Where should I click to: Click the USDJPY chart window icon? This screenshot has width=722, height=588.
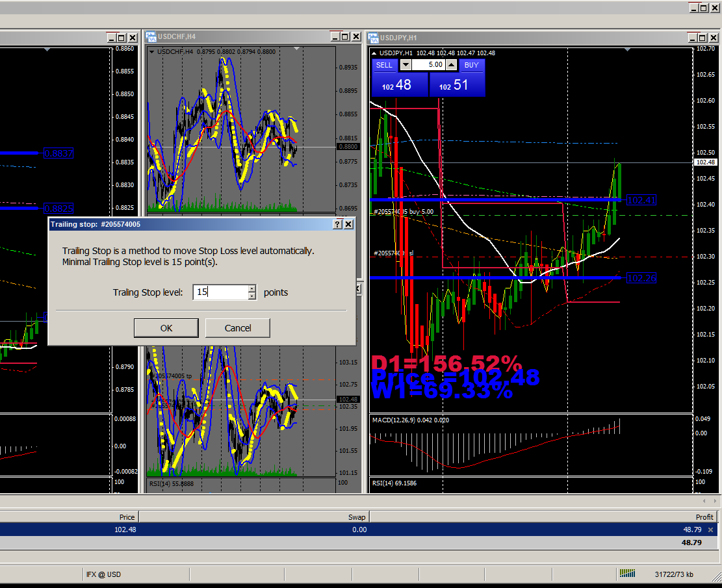coord(373,37)
